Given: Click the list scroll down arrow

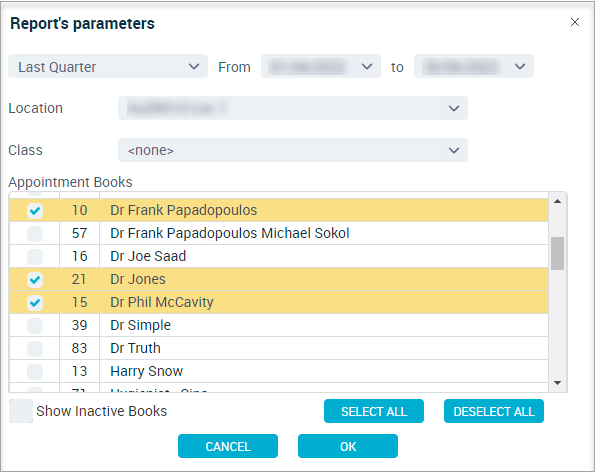Looking at the screenshot, I should (557, 383).
